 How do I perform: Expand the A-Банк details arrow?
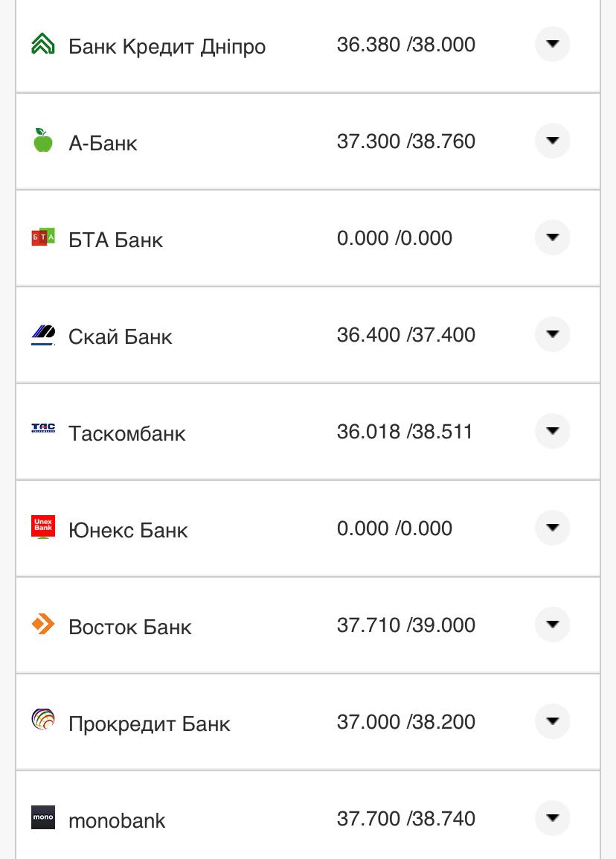coord(552,141)
